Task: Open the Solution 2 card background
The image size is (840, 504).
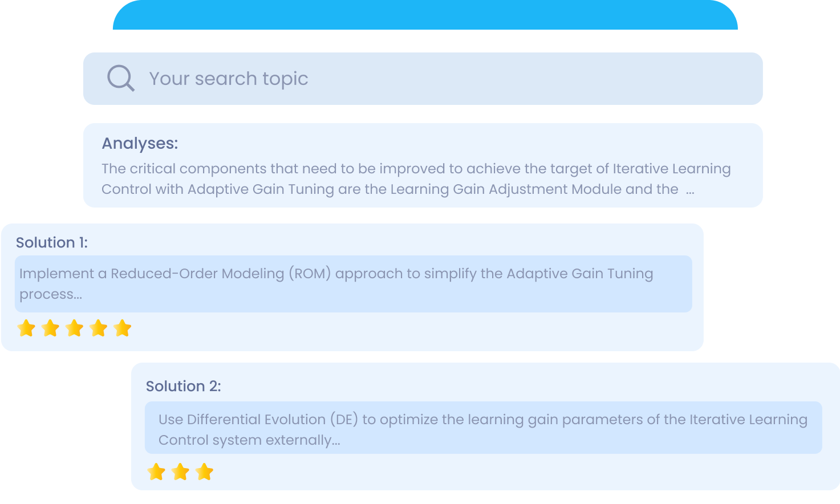Action: 486,426
